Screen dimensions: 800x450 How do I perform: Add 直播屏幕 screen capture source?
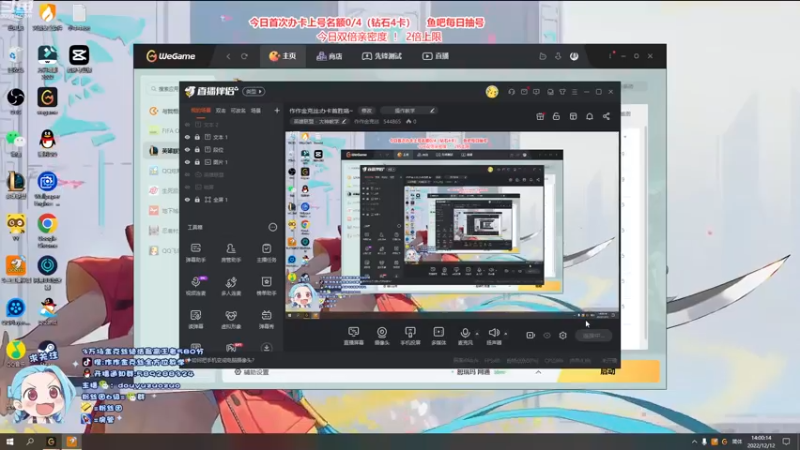(354, 336)
